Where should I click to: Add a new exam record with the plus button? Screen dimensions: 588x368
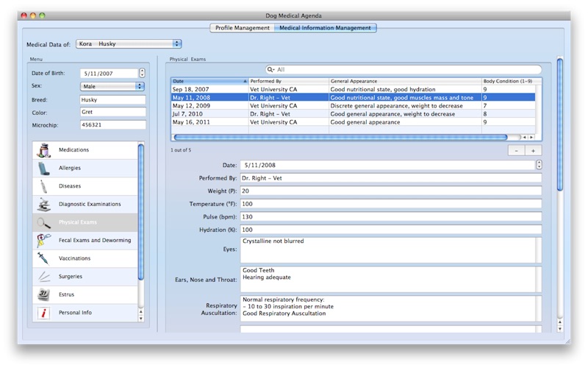coord(533,151)
